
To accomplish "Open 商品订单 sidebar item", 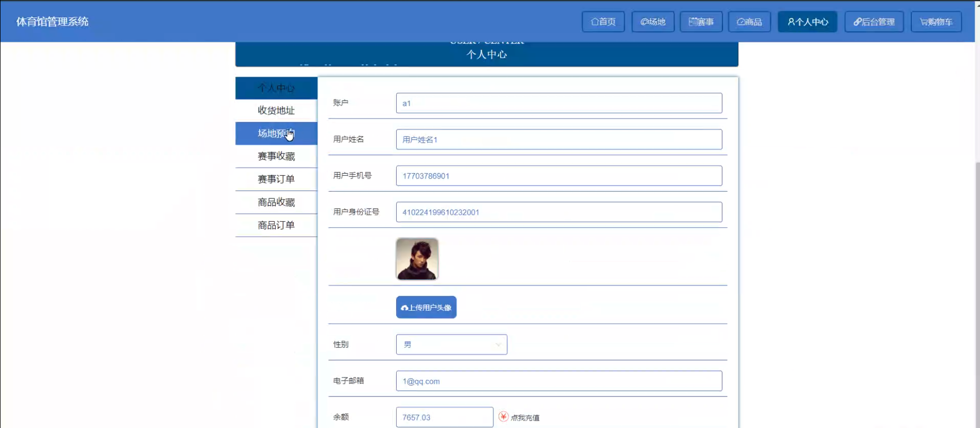I will point(276,225).
